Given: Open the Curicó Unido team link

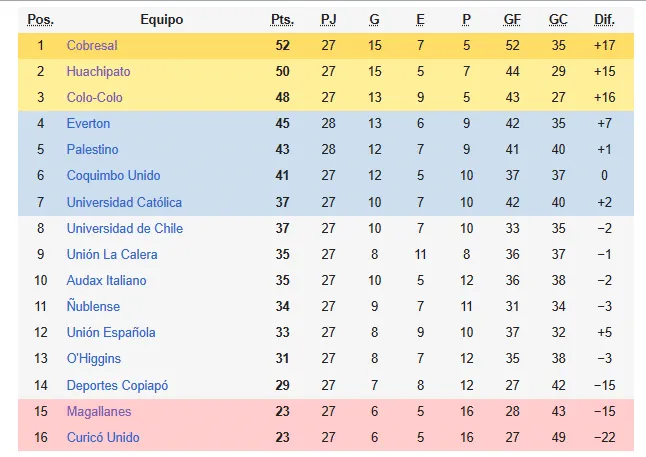Looking at the screenshot, I should click(x=103, y=437).
